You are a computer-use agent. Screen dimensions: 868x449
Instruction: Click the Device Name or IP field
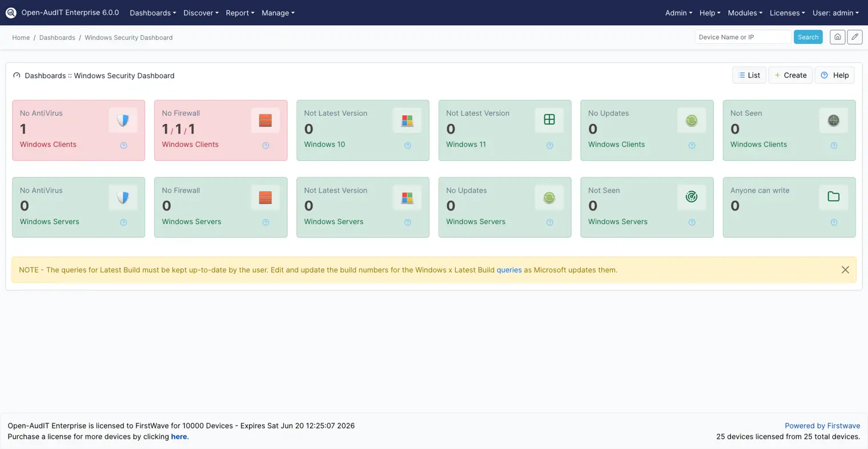click(743, 37)
